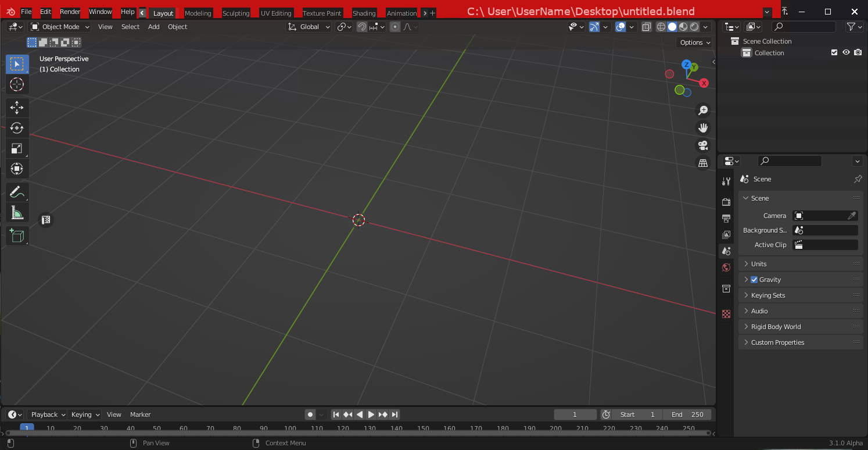
Task: Select the Measure tool
Action: coord(17,213)
